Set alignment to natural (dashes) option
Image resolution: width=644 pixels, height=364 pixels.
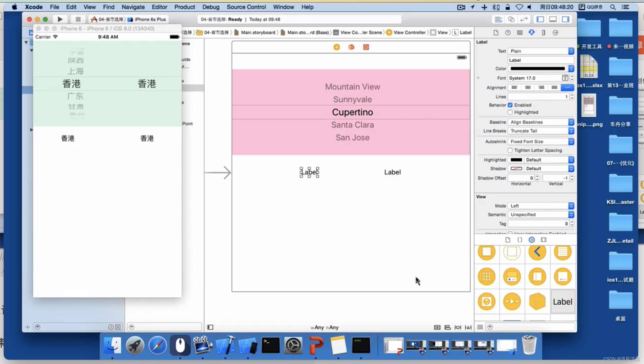coord(567,87)
